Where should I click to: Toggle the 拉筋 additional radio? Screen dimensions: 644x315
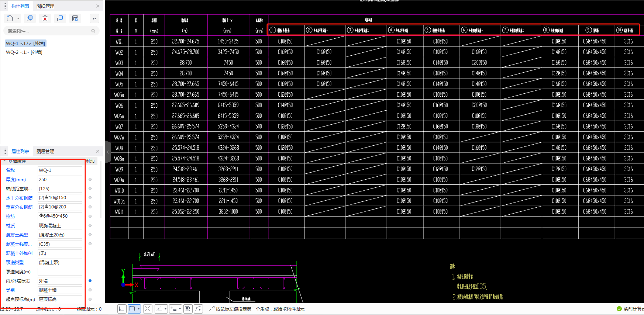tap(90, 217)
